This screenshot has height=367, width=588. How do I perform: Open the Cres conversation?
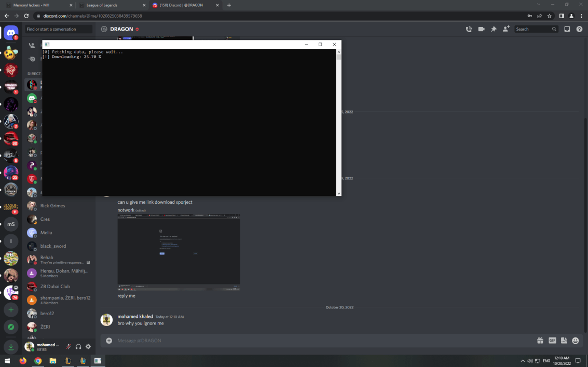pos(59,219)
